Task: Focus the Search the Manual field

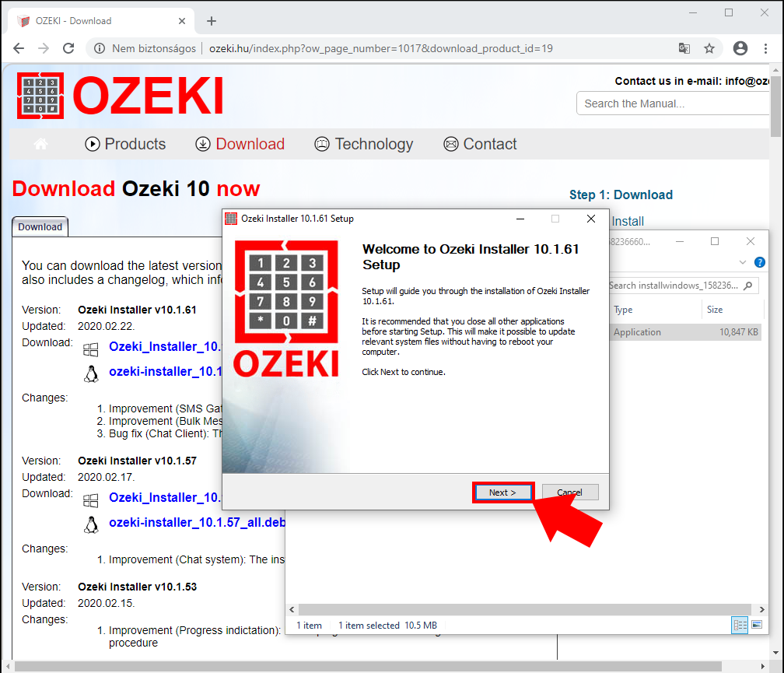Action: [x=673, y=103]
